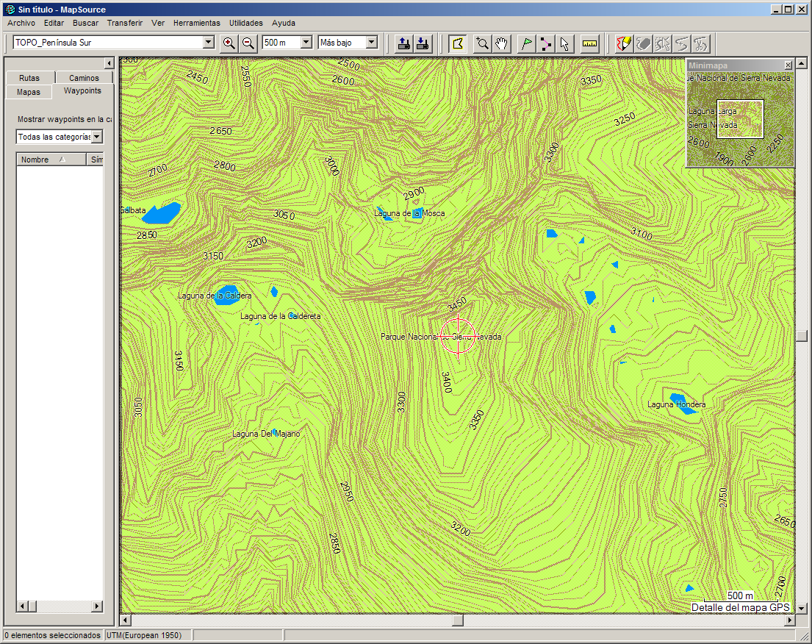Click the track divide scissors tool

[700, 43]
